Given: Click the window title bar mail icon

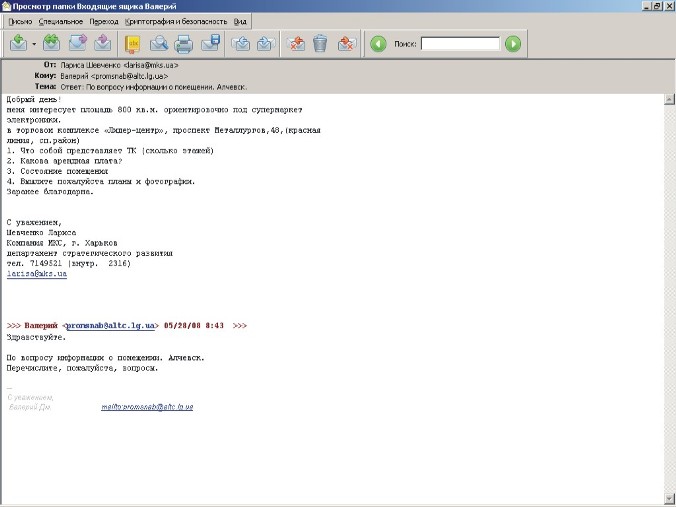Looking at the screenshot, I should (6, 6).
